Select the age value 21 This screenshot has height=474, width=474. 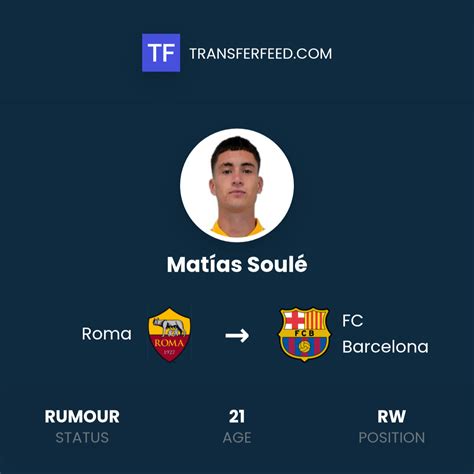click(x=237, y=417)
